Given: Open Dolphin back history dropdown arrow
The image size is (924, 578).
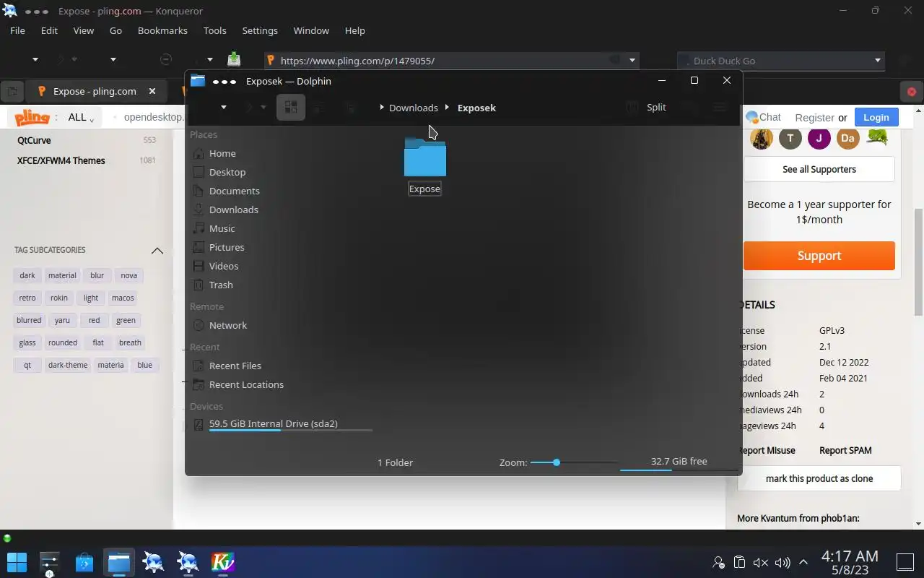Looking at the screenshot, I should tap(224, 107).
